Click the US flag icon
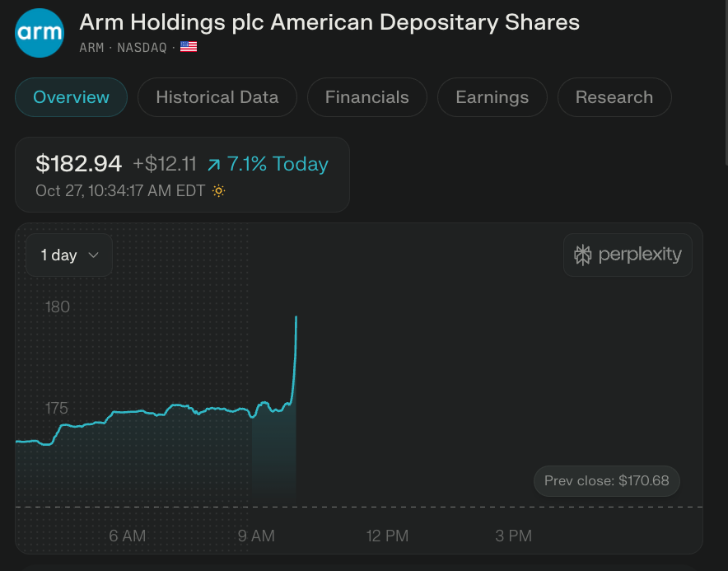Screen dimensions: 728x571 pyautogui.click(x=189, y=47)
